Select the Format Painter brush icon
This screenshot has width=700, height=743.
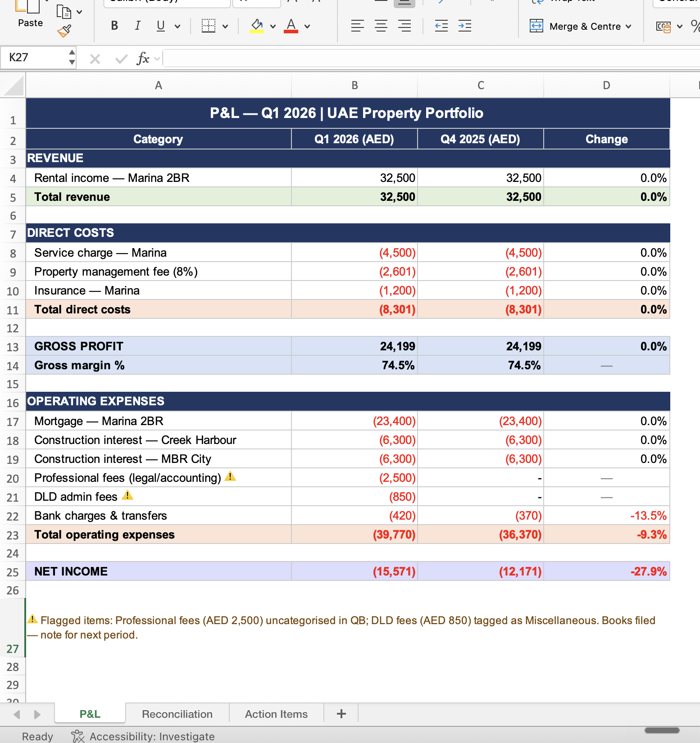coord(64,31)
